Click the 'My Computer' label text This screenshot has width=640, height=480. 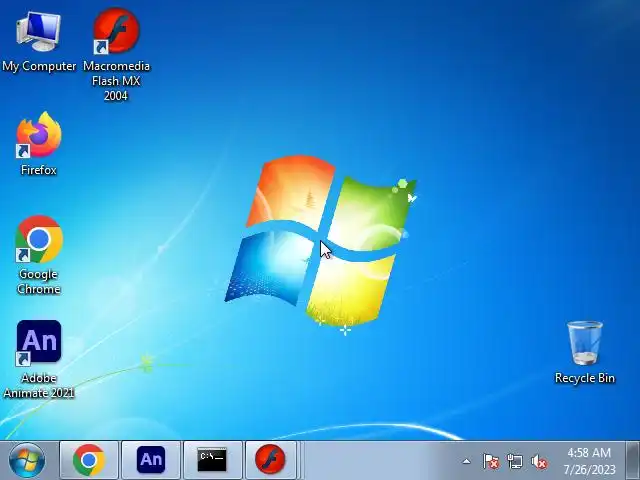[x=39, y=66]
